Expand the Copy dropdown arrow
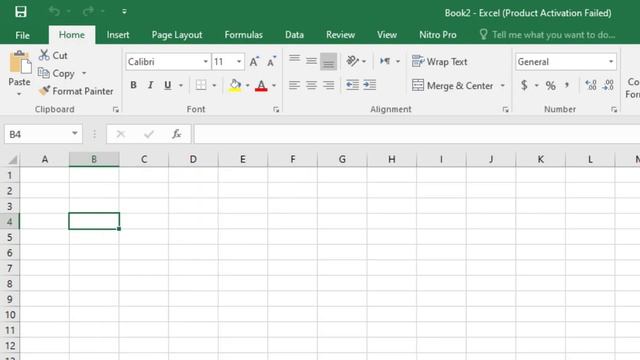 click(x=84, y=73)
